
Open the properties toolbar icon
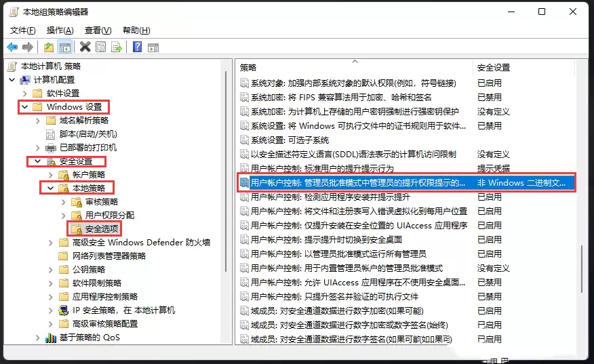pos(101,47)
